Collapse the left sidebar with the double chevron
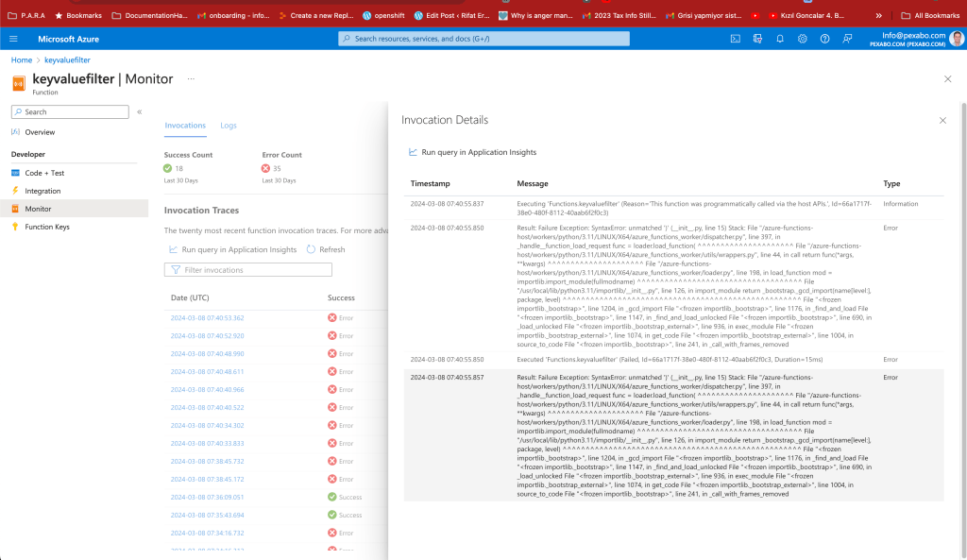The width and height of the screenshot is (967, 560). pyautogui.click(x=140, y=111)
